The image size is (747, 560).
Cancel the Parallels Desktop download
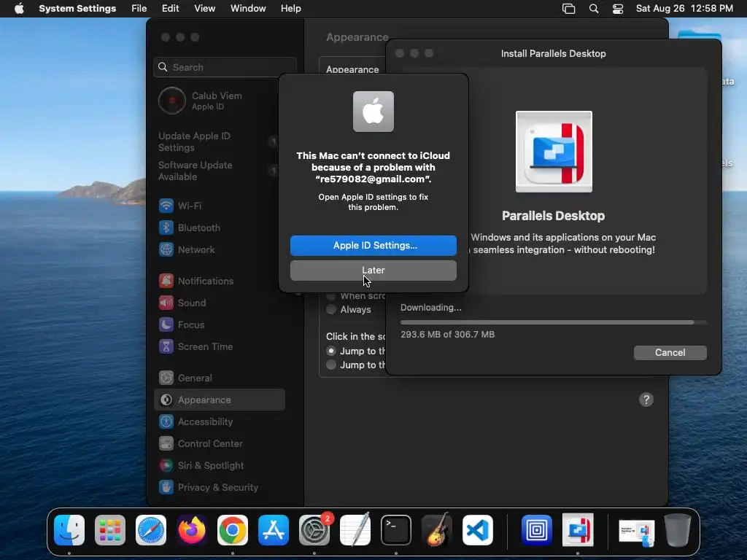click(x=670, y=352)
